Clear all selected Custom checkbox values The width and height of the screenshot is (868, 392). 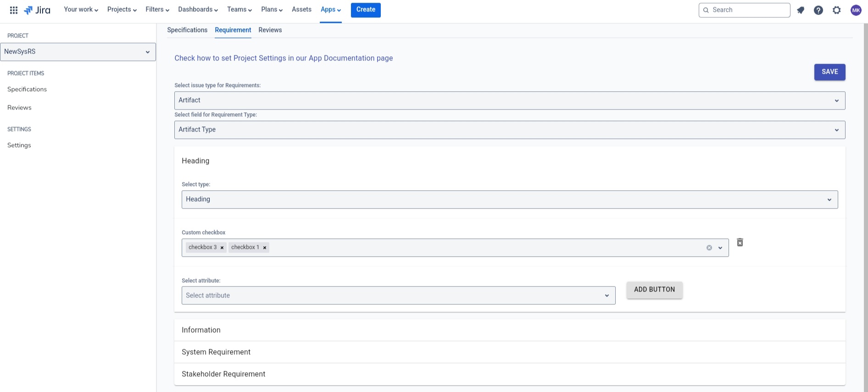pos(709,248)
